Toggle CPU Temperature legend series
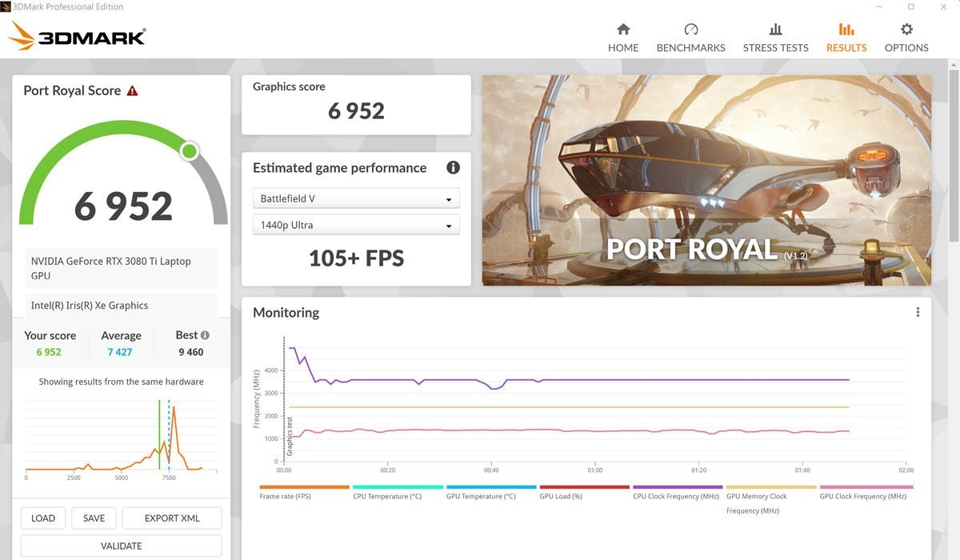The image size is (960, 560). (x=398, y=492)
